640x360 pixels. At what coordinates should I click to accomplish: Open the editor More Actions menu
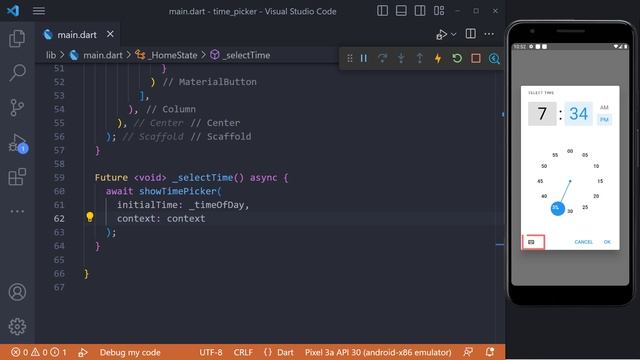click(489, 34)
